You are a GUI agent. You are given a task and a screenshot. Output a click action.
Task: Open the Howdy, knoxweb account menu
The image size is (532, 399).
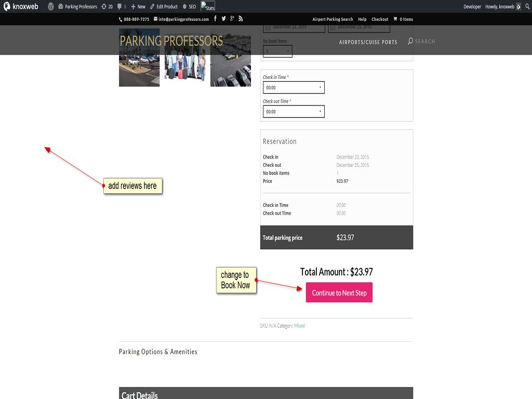point(503,6)
